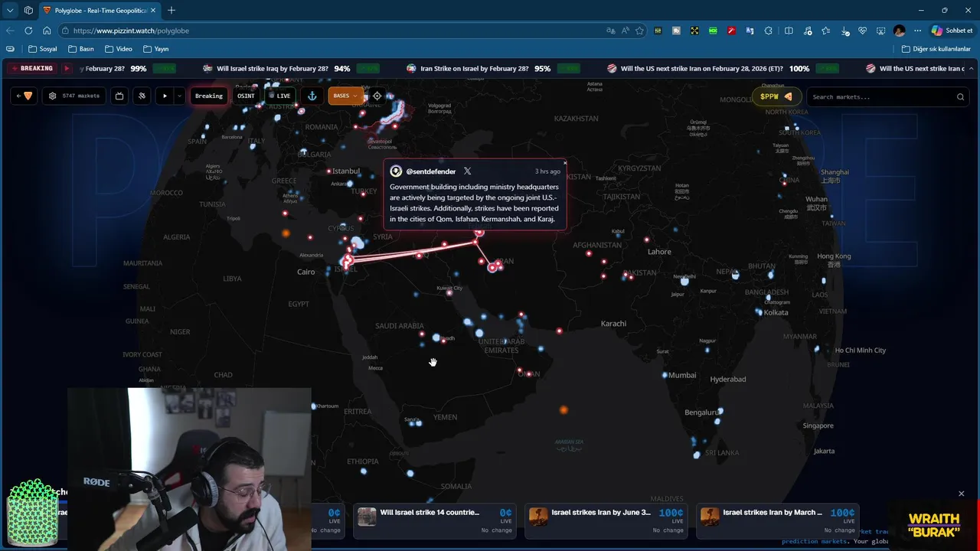This screenshot has width=980, height=551.
Task: Reload the page
Action: coord(28,31)
